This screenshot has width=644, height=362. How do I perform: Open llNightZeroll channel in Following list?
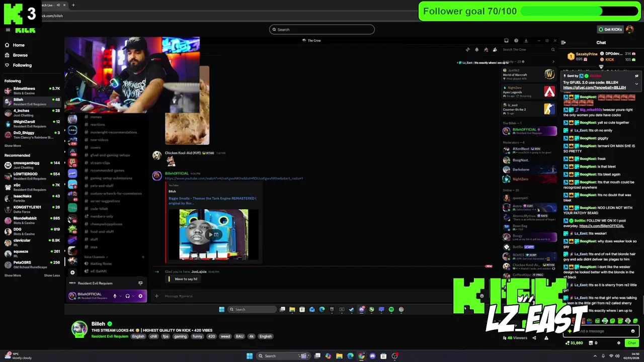pyautogui.click(x=31, y=124)
